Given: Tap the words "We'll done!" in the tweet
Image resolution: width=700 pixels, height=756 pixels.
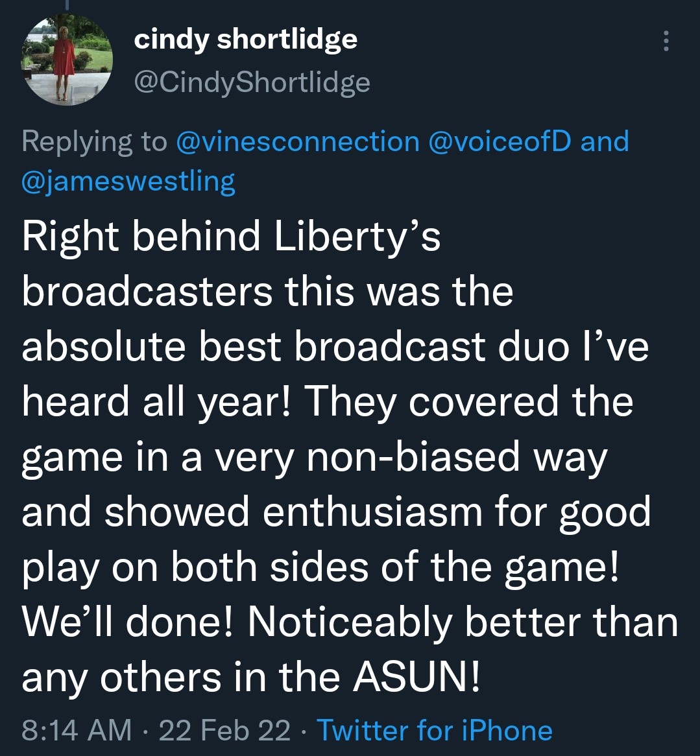Looking at the screenshot, I should 129,622.
